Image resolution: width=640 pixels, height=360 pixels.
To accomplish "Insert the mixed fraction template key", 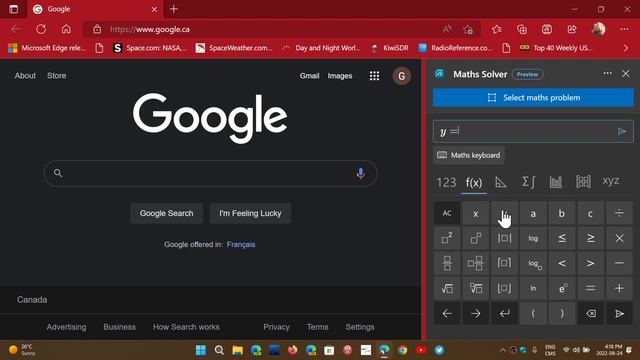I will (476, 263).
